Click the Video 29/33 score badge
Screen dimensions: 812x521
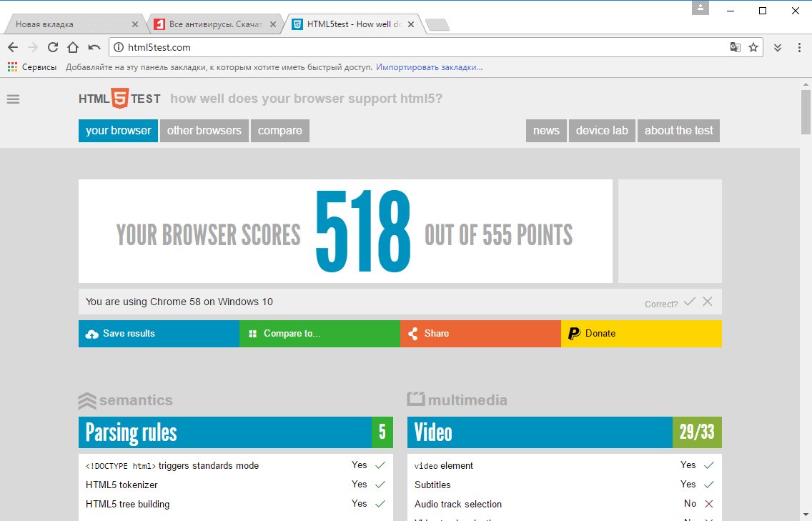tap(697, 432)
